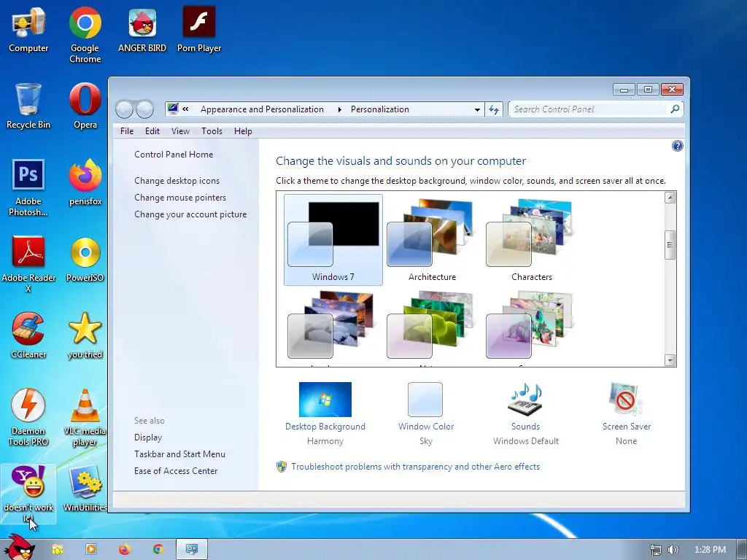Open the Tools menu
Viewport: 747px width, 560px height.
pyautogui.click(x=212, y=131)
